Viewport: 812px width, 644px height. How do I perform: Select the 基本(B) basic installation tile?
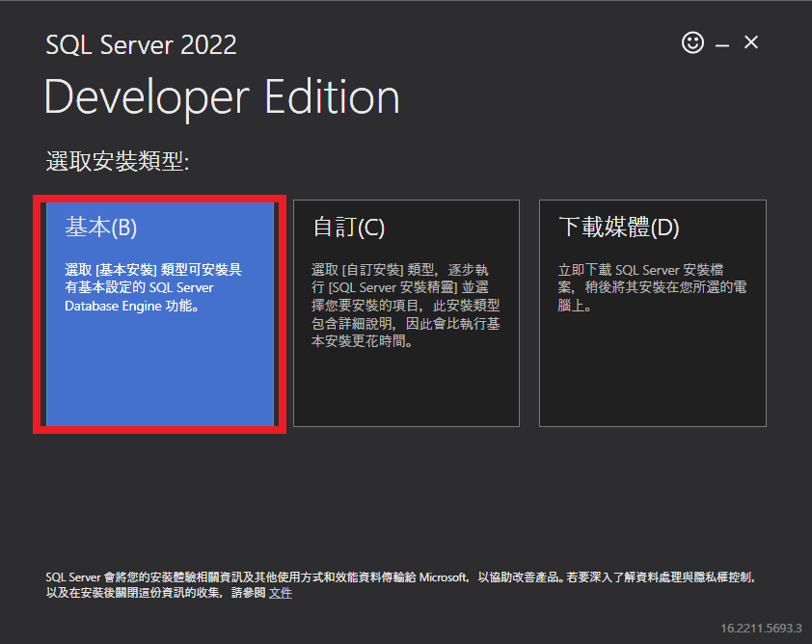tap(159, 313)
